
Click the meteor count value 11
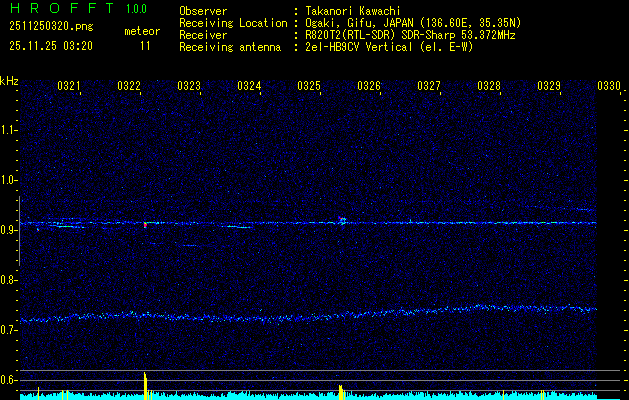145,46
